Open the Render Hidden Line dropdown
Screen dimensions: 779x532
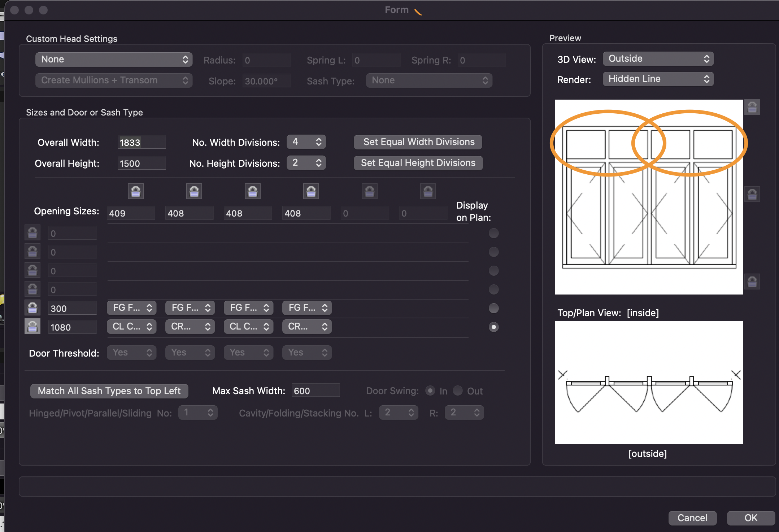click(x=657, y=79)
